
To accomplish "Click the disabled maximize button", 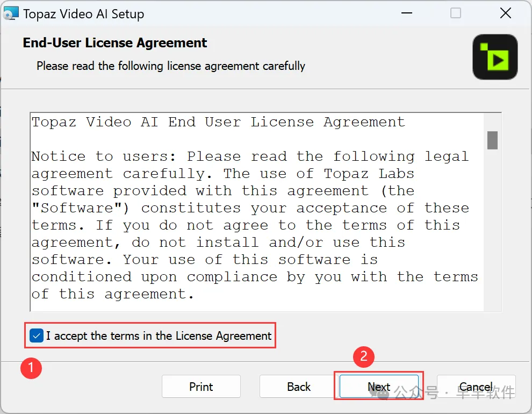I will point(455,13).
